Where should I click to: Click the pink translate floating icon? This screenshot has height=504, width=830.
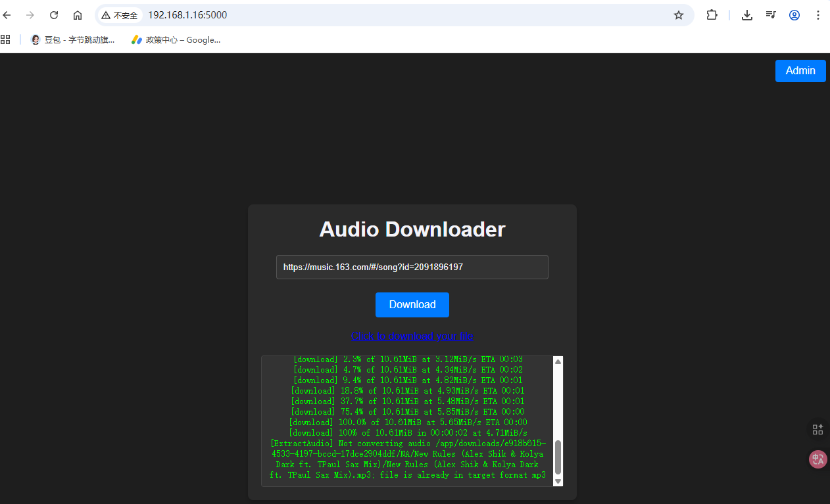pyautogui.click(x=818, y=459)
